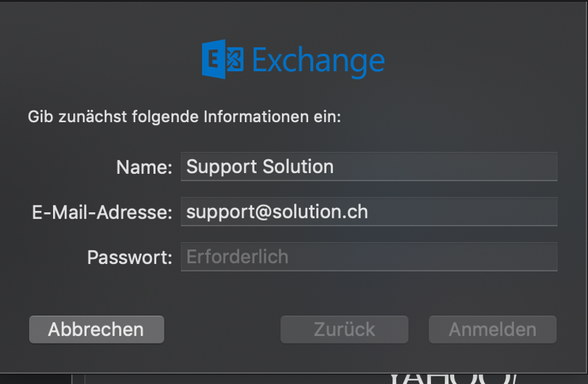Go back using the Zurück button
This screenshot has width=588, height=384.
pos(345,330)
